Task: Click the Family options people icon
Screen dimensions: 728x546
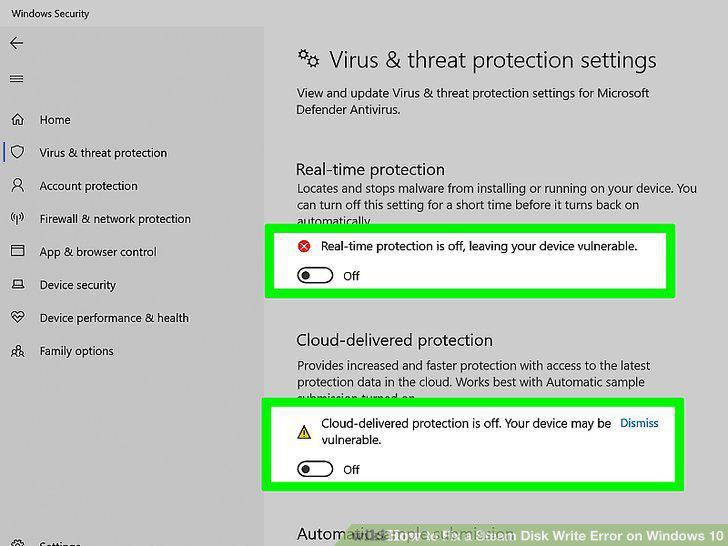Action: tap(18, 351)
